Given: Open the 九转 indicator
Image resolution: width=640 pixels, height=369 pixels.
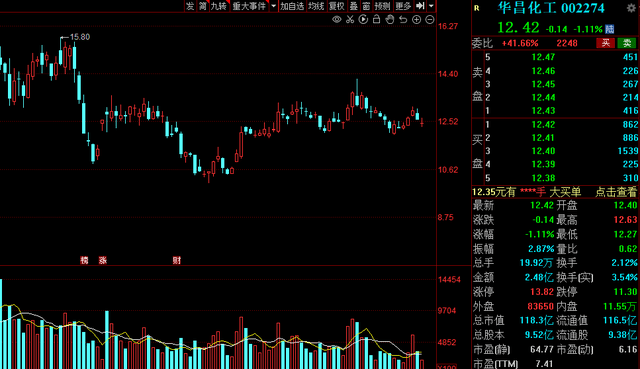Looking at the screenshot, I should tap(219, 6).
